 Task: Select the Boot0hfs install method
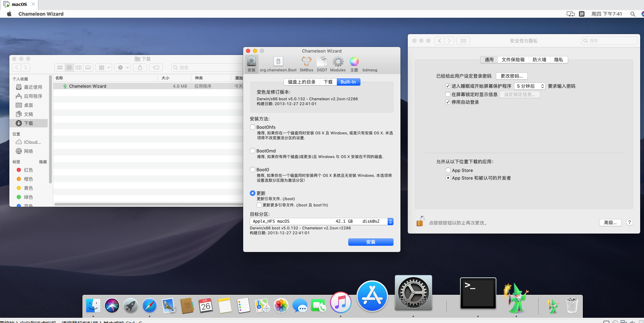point(253,127)
